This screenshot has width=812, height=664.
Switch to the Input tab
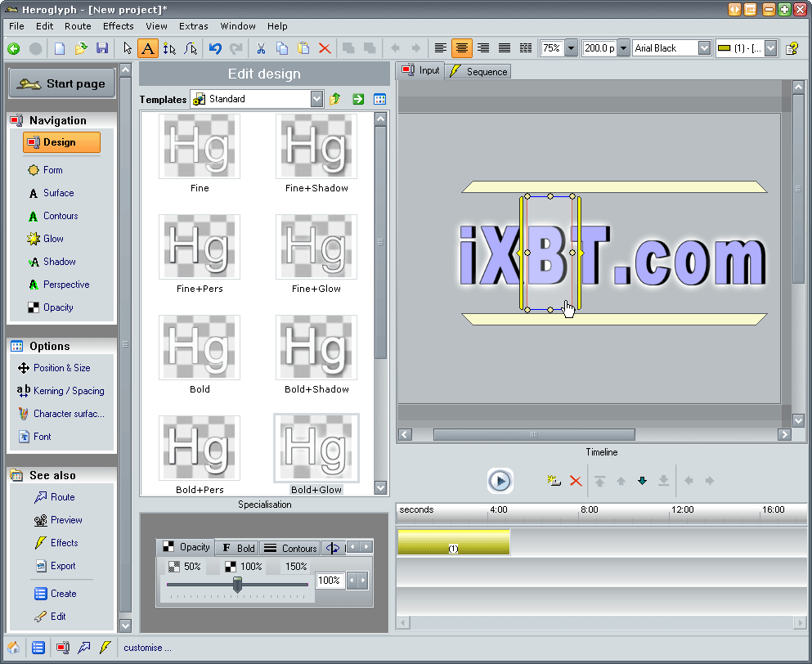click(420, 70)
